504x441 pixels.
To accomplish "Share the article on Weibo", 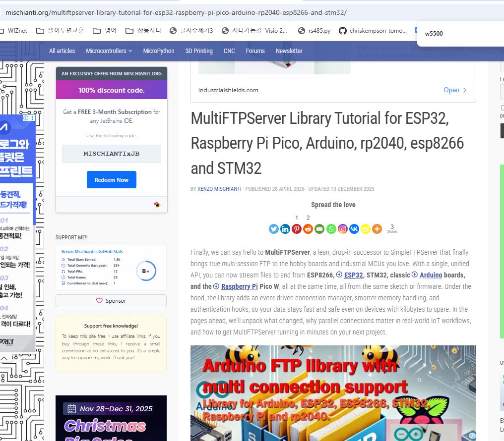I will click(366, 229).
